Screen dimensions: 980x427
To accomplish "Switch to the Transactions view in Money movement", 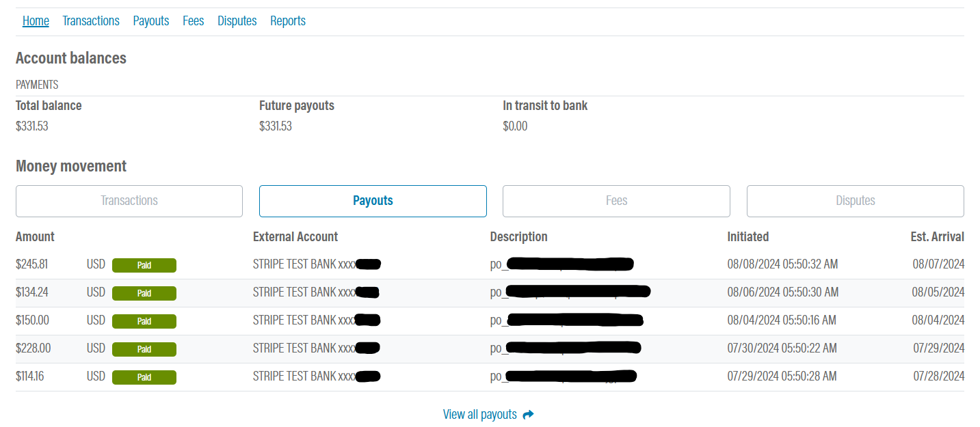I will (129, 201).
